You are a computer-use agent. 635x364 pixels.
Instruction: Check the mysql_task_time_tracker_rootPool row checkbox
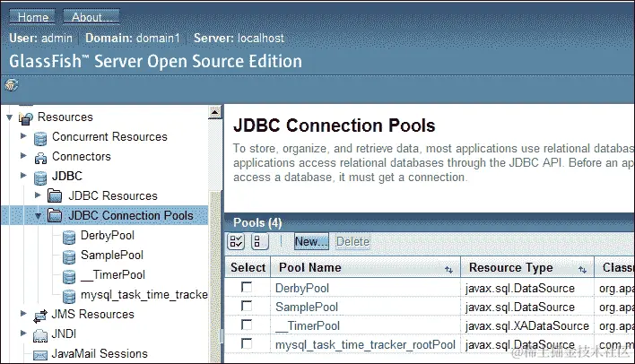coord(247,343)
